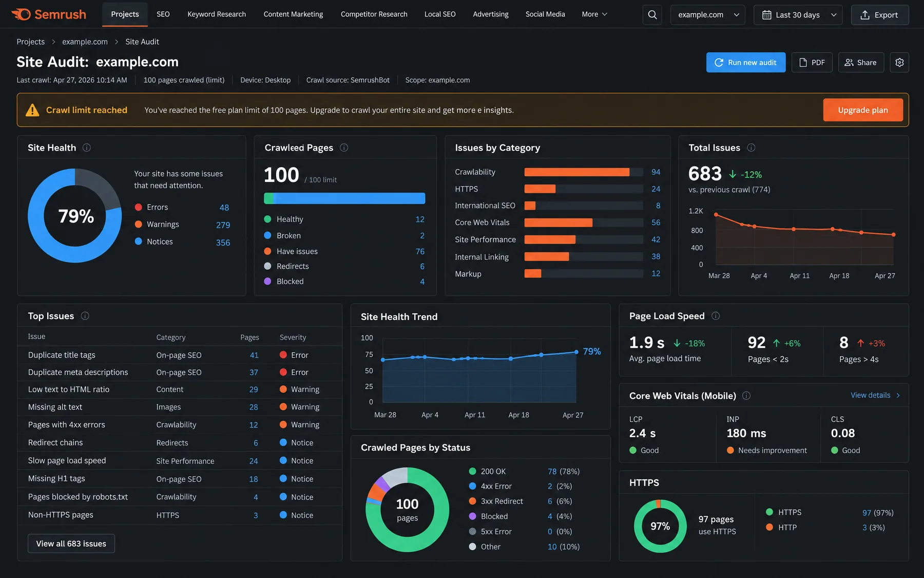The width and height of the screenshot is (924, 578).
Task: Open View details link for Core Web Vitals
Action: 875,395
